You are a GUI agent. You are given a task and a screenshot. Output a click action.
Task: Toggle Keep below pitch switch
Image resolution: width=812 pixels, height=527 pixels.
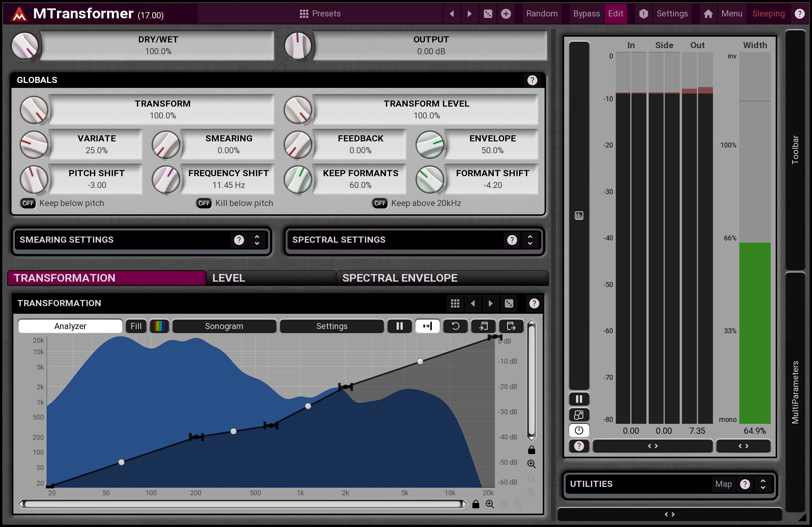point(28,203)
